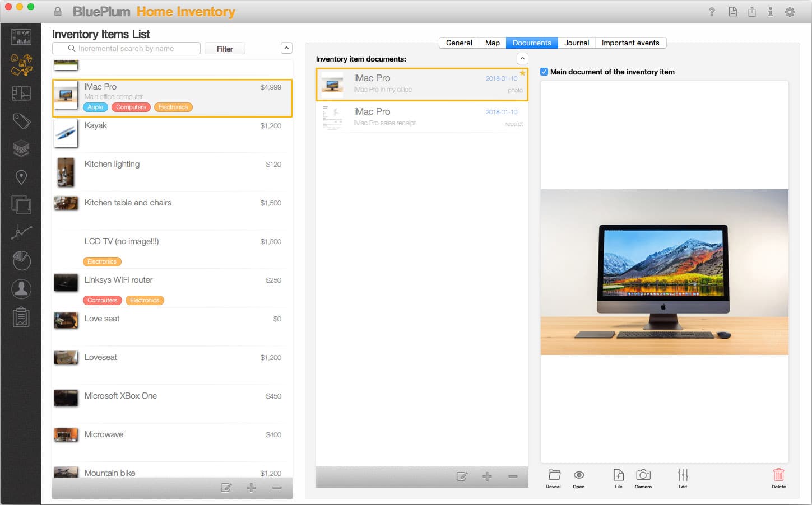Click the document icon in title bar
Viewport: 812px width, 505px height.
coord(733,12)
